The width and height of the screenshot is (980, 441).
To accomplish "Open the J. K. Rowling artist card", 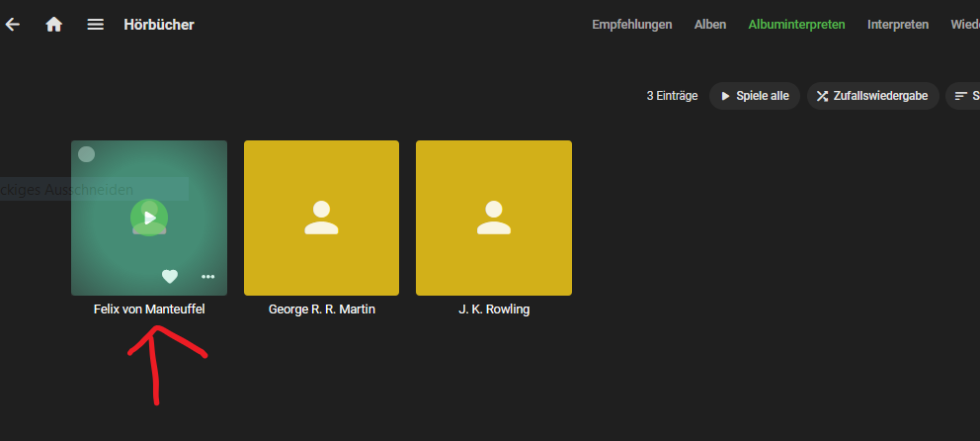I will 494,218.
